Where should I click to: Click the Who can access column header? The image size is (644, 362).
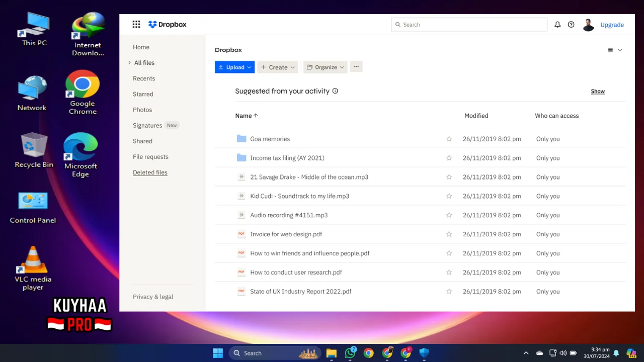(x=556, y=116)
